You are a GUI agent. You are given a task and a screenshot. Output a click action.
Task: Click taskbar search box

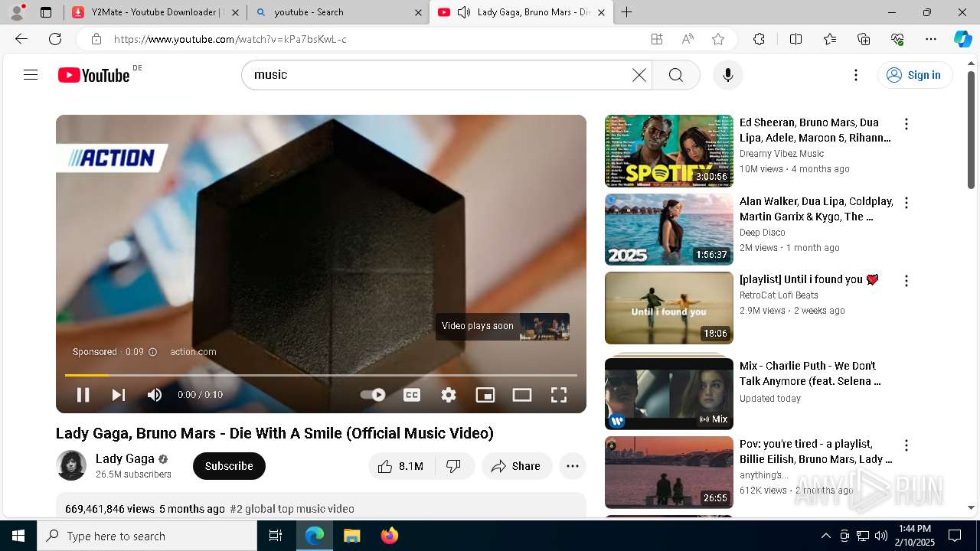pos(147,536)
